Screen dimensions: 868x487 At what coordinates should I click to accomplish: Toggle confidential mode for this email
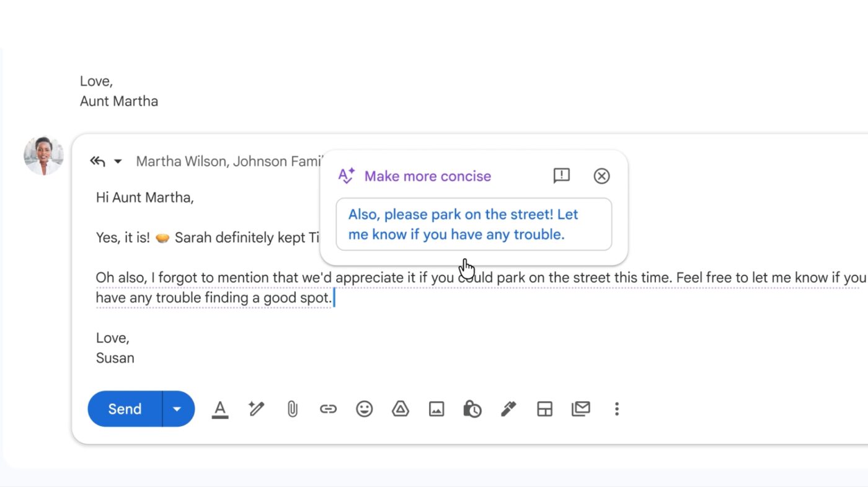[x=472, y=408]
